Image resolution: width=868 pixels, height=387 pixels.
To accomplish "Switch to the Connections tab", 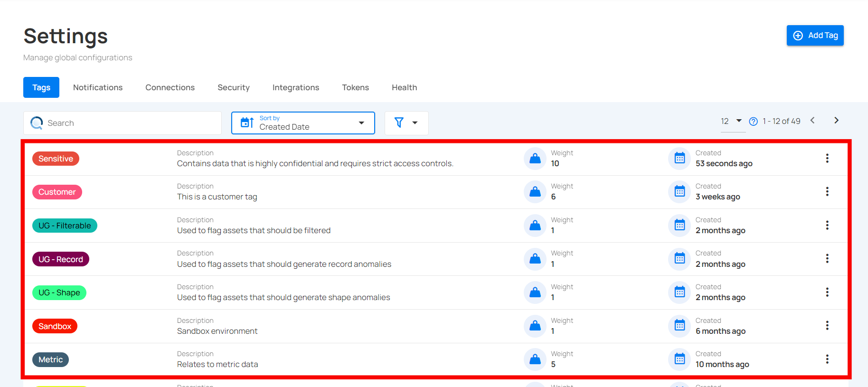I will [170, 87].
